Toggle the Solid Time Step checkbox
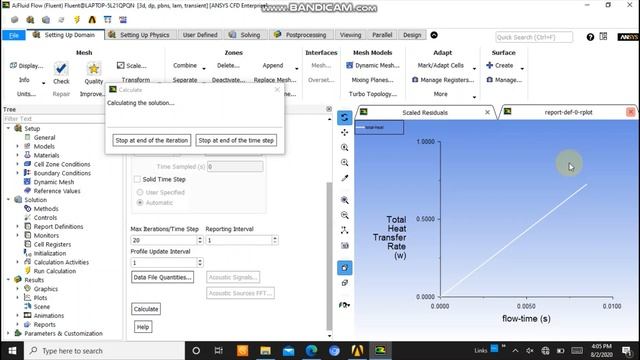Screen dimensions: 640x360 click(137, 179)
